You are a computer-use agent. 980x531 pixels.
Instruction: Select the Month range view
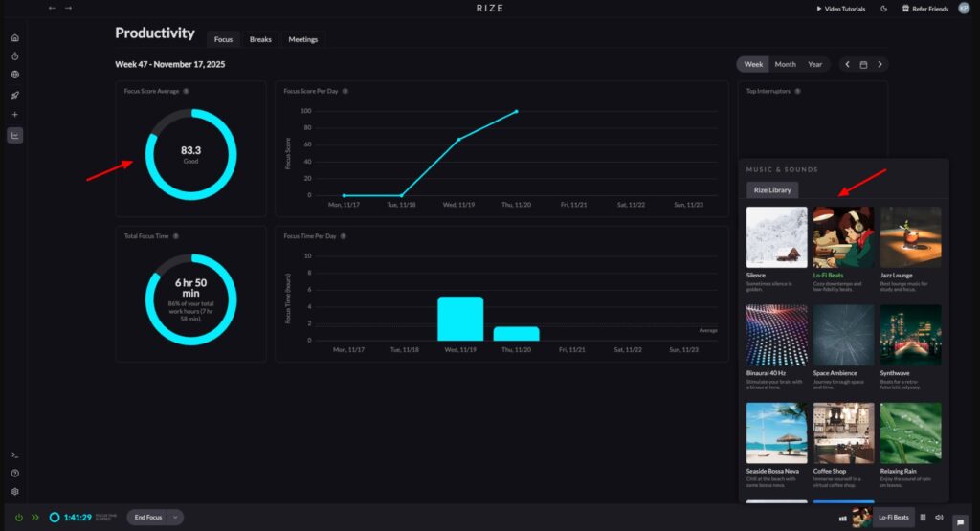(785, 64)
